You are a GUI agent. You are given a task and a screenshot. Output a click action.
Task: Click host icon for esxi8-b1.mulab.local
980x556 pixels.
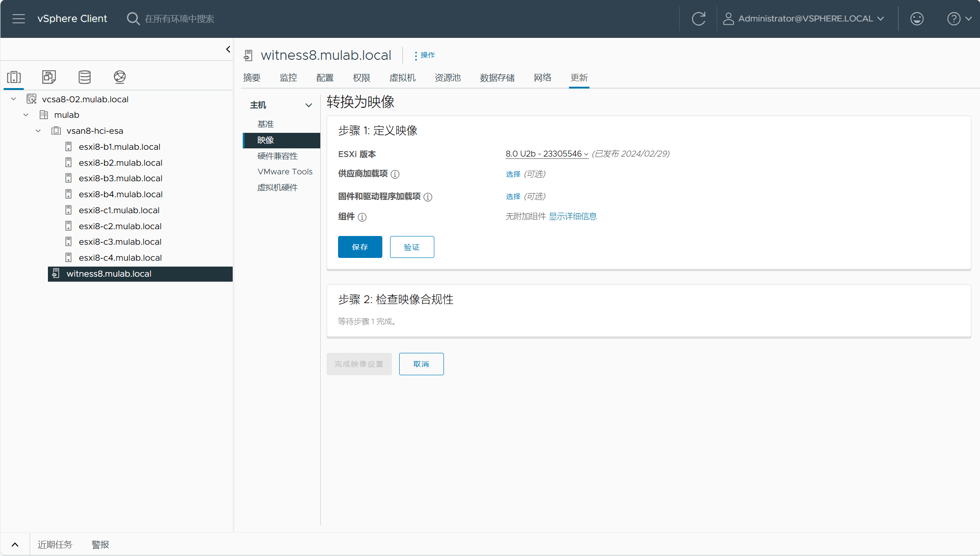click(x=68, y=147)
